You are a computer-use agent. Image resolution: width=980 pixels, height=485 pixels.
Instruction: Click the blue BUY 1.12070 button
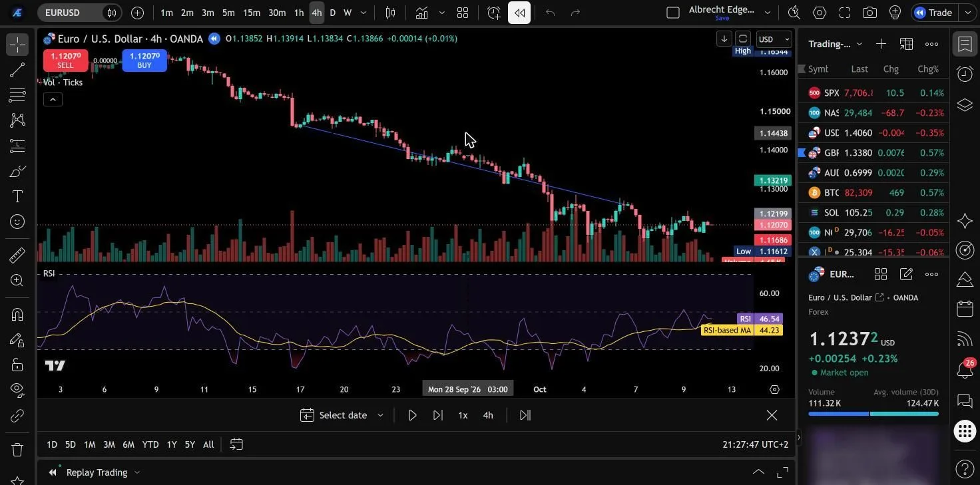(x=144, y=61)
